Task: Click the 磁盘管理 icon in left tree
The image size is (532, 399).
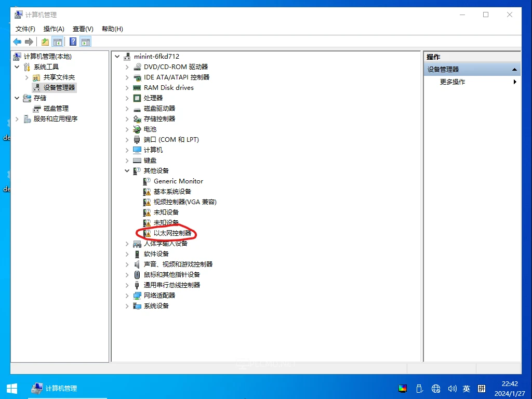Action: 37,109
